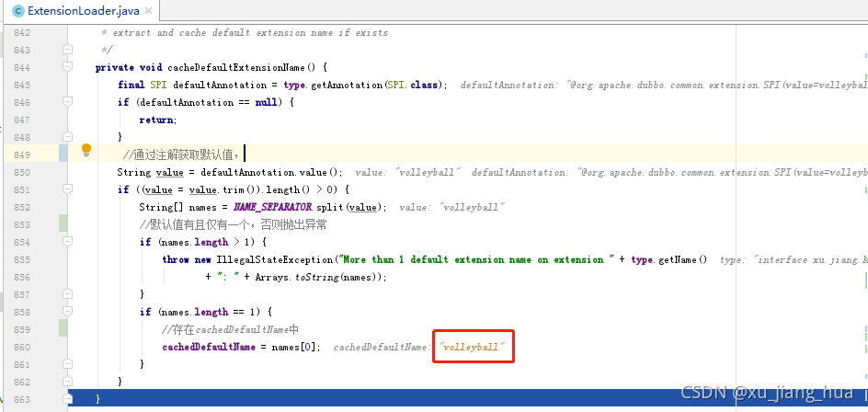Click the fold end marker at line 863
Image resolution: width=868 pixels, height=412 pixels.
coord(67,399)
